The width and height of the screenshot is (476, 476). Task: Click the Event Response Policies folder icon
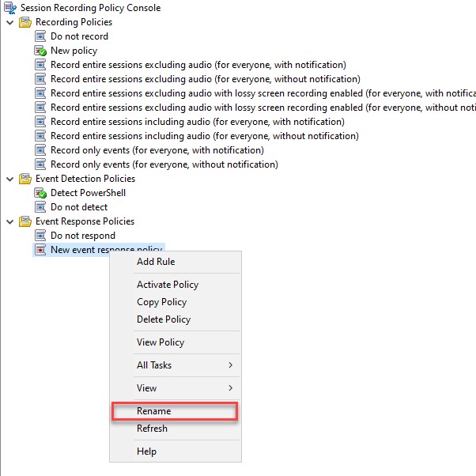click(x=25, y=221)
